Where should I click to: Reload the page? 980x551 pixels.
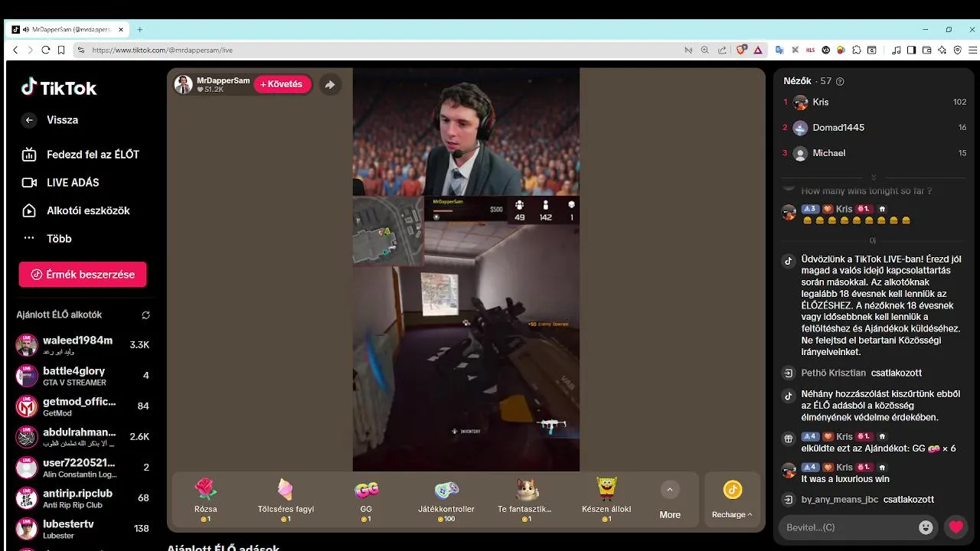[46, 50]
